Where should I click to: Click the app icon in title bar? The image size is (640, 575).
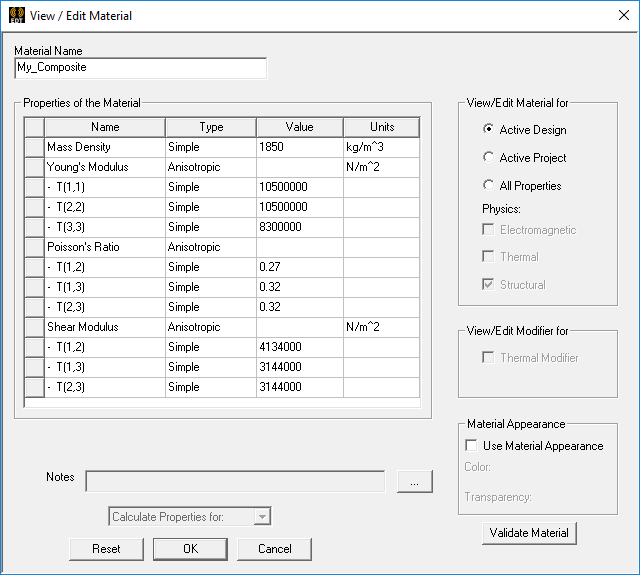16,15
